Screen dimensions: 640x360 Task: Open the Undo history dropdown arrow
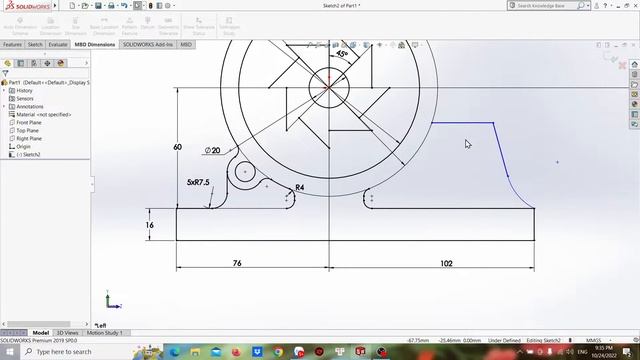click(130, 6)
